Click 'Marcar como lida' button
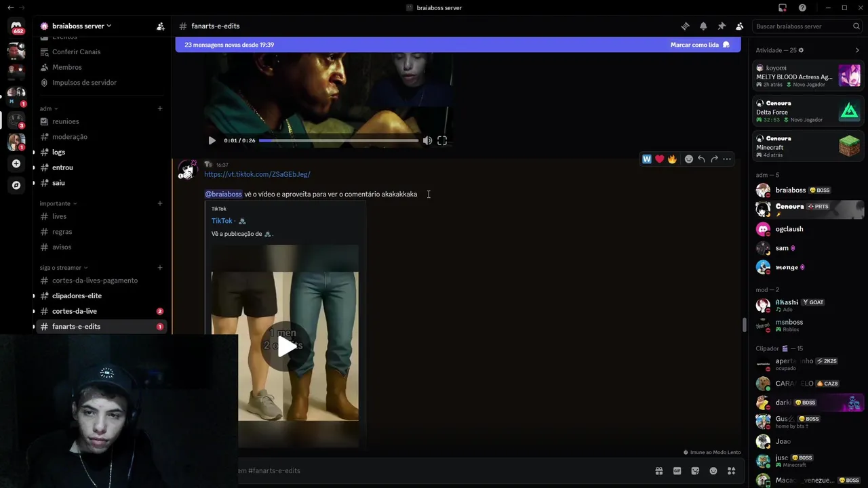Viewport: 868px width, 488px height. click(700, 45)
